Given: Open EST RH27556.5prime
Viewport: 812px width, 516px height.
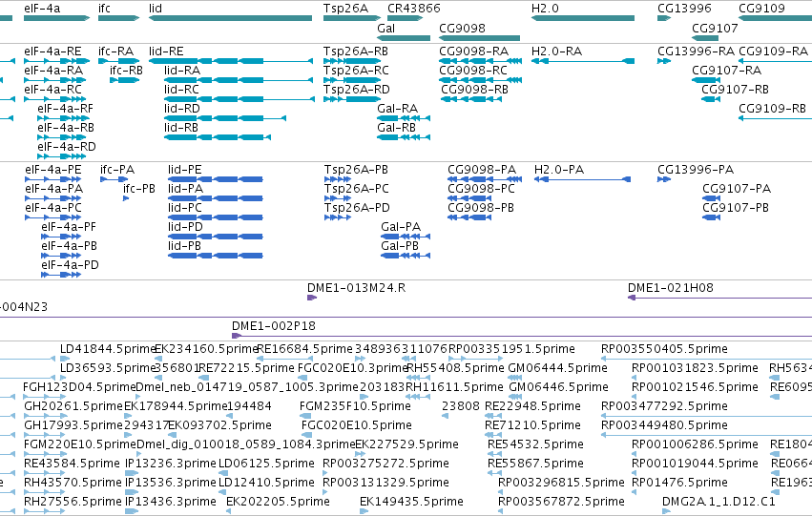Looking at the screenshot, I should (73, 502).
